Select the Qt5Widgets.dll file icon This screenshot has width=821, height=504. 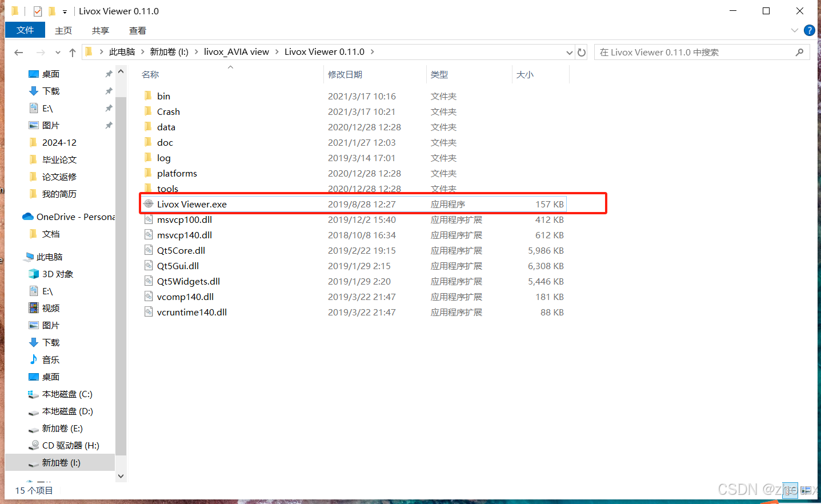pos(149,281)
